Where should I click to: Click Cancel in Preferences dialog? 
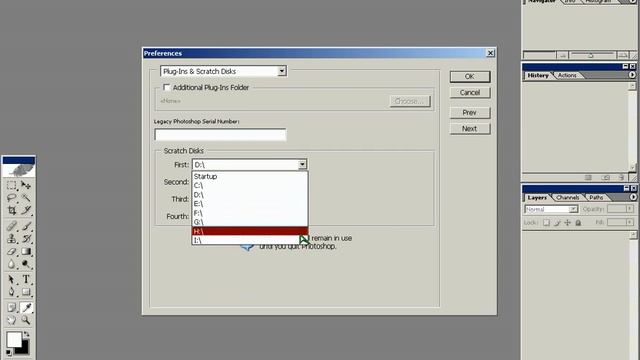(x=470, y=93)
